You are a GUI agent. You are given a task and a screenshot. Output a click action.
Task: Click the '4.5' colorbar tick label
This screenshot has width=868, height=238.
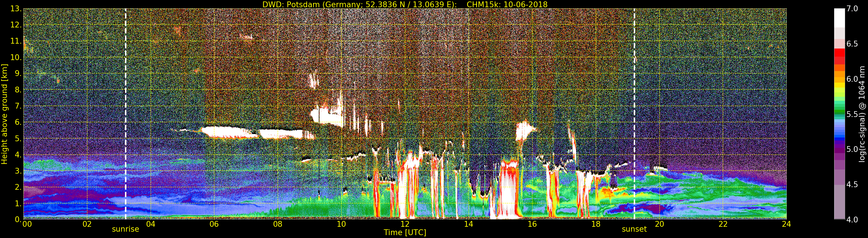852,185
